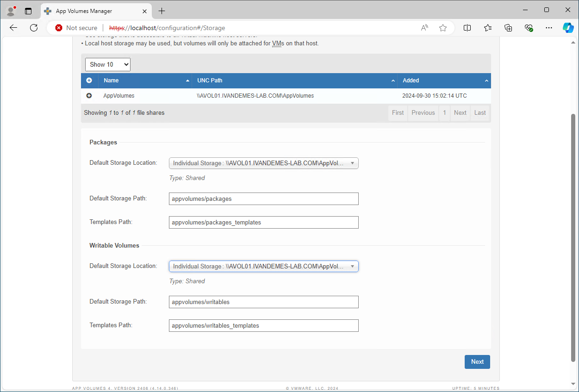Click the Next button to continue setup
The image size is (579, 392).
tap(477, 361)
